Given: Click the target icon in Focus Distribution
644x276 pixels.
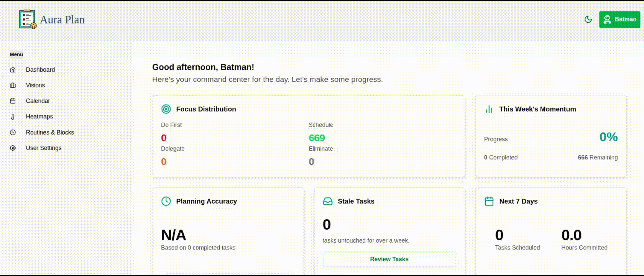Looking at the screenshot, I should (x=166, y=109).
